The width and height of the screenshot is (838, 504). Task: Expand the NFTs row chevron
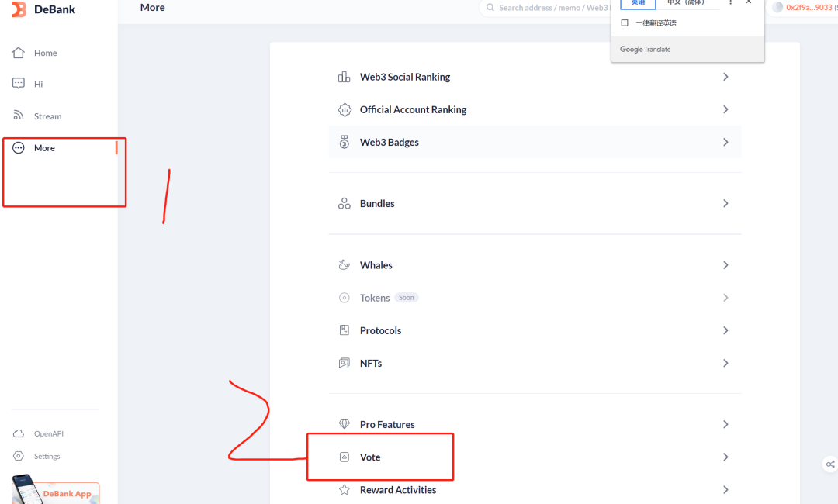725,363
